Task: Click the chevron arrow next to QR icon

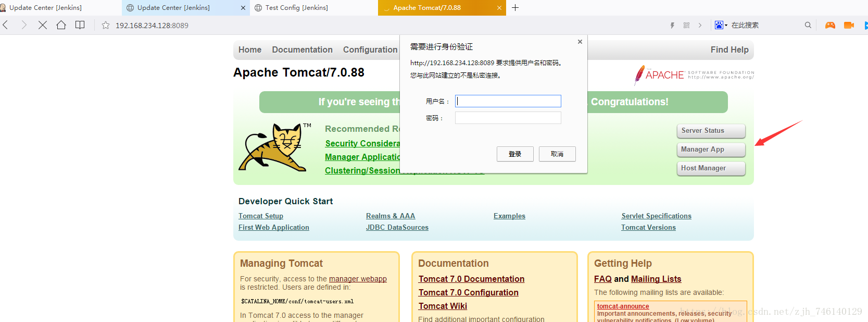Action: (x=700, y=25)
